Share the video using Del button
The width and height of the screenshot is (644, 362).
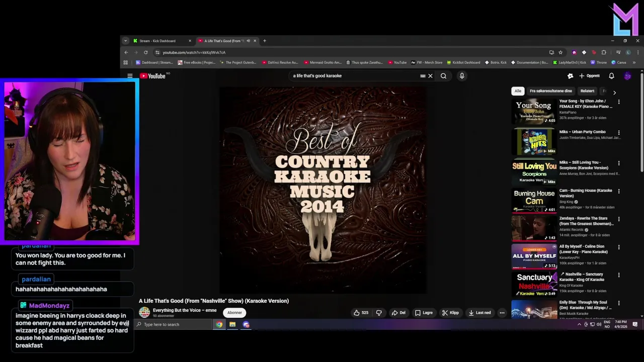[398, 313]
